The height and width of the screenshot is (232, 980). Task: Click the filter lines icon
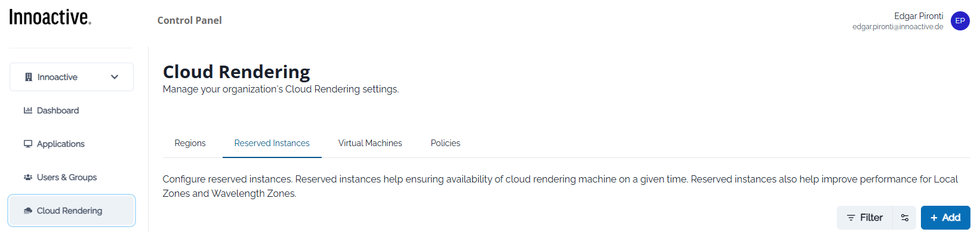coord(851,218)
